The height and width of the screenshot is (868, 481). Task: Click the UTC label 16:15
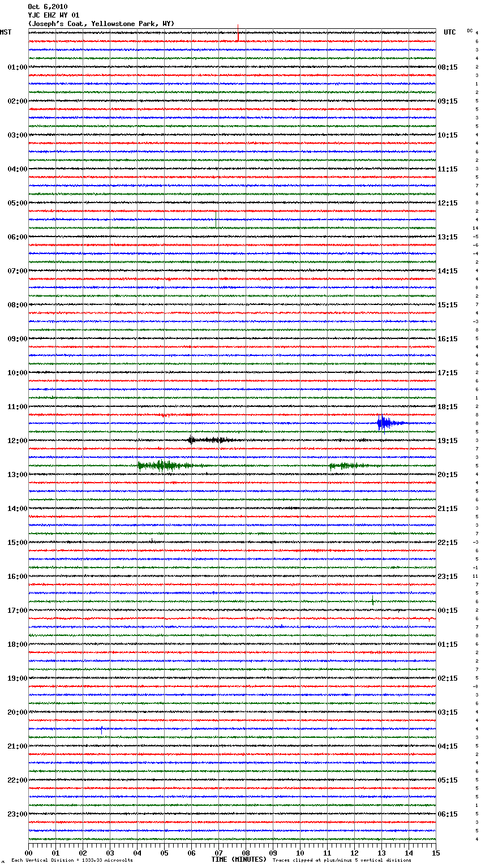[448, 339]
